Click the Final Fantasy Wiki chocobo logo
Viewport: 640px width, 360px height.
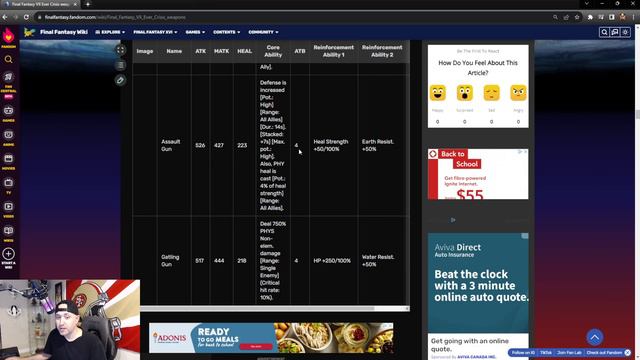[x=29, y=32]
